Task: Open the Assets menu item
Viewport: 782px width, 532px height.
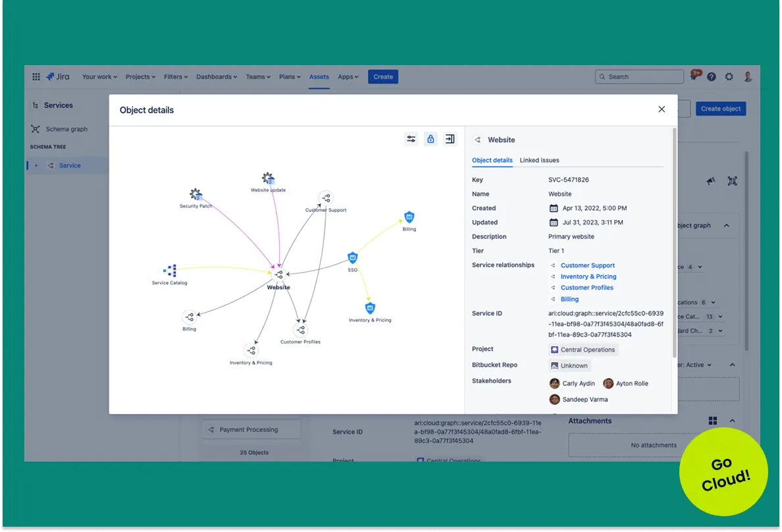Action: [319, 77]
